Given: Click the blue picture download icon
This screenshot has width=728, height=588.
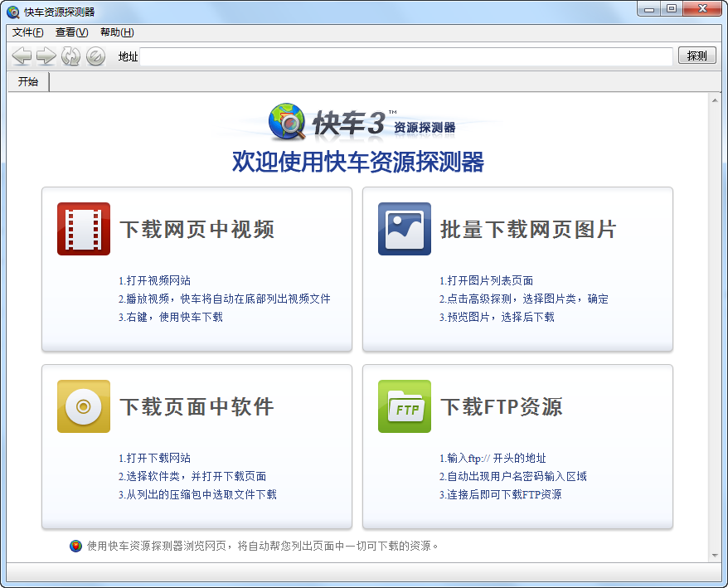Looking at the screenshot, I should click(405, 229).
